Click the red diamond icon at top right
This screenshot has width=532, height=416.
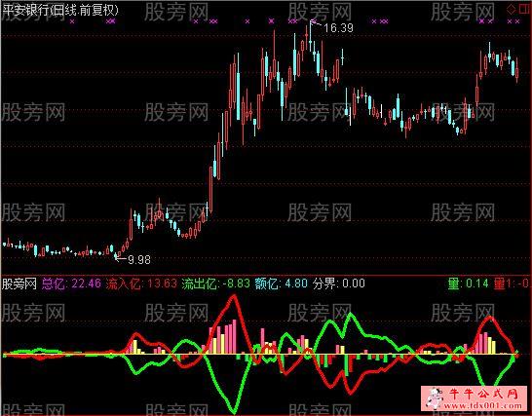[x=512, y=10]
